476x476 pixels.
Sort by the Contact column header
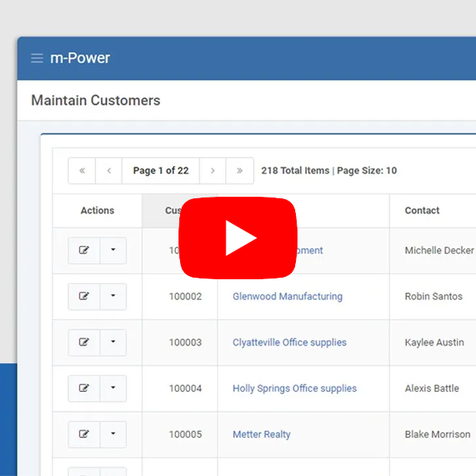click(422, 210)
